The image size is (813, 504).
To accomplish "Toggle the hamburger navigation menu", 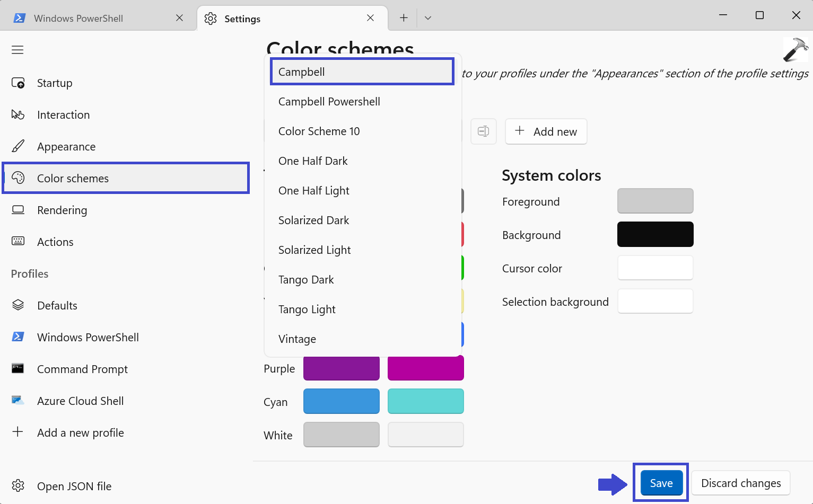I will coord(18,50).
